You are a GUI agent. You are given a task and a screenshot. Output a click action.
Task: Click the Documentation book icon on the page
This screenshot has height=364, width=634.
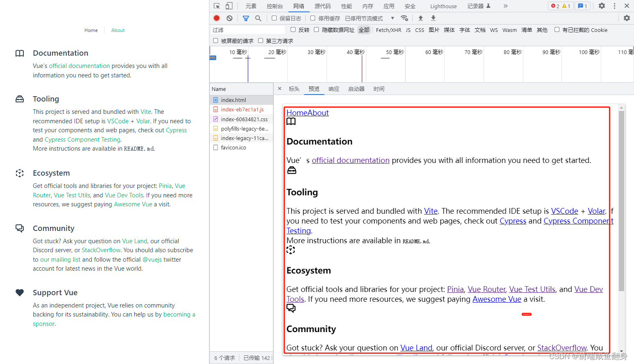point(20,53)
